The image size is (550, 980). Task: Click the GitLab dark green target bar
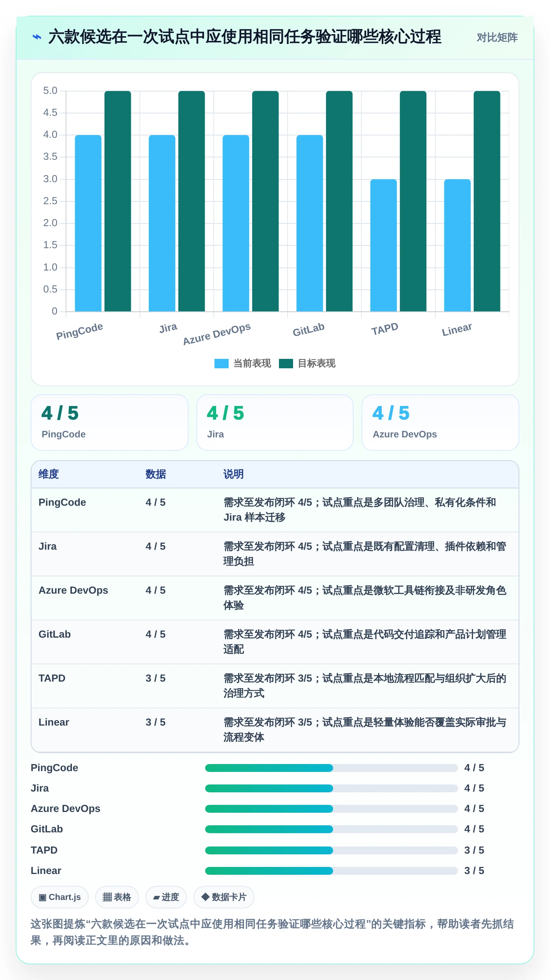tap(339, 201)
